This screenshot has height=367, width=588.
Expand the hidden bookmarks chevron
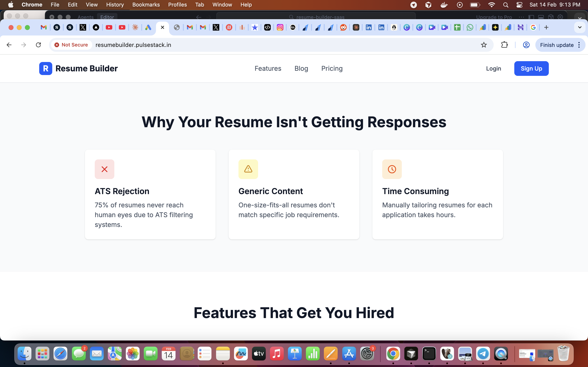[580, 28]
